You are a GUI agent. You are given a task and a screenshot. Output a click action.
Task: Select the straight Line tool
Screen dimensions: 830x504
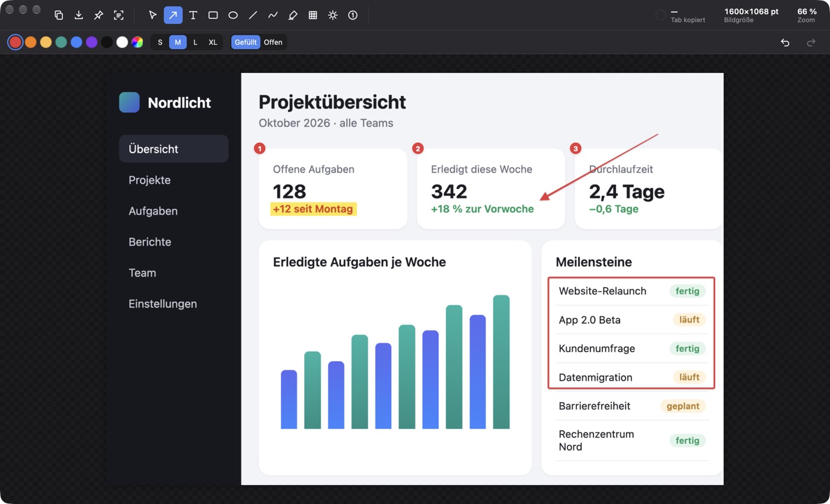[253, 15]
